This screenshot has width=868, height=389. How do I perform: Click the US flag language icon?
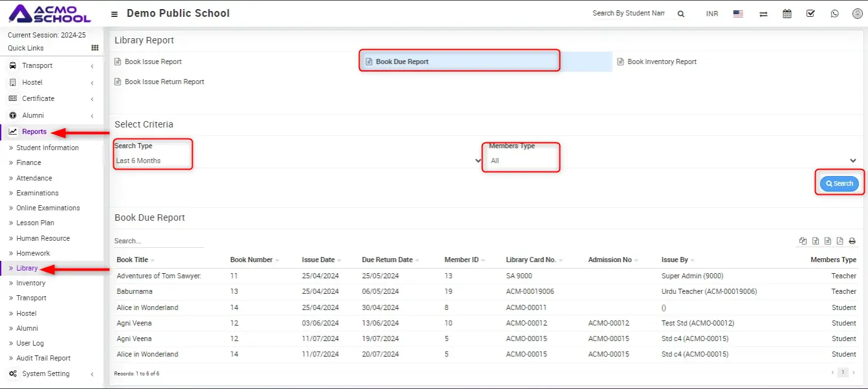(738, 14)
